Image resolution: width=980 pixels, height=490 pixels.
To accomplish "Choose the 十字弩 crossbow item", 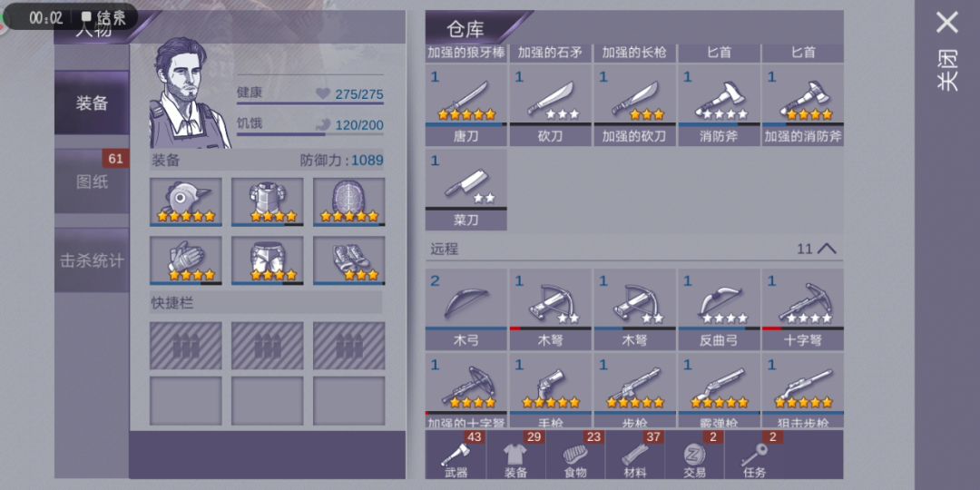I will coord(803,309).
